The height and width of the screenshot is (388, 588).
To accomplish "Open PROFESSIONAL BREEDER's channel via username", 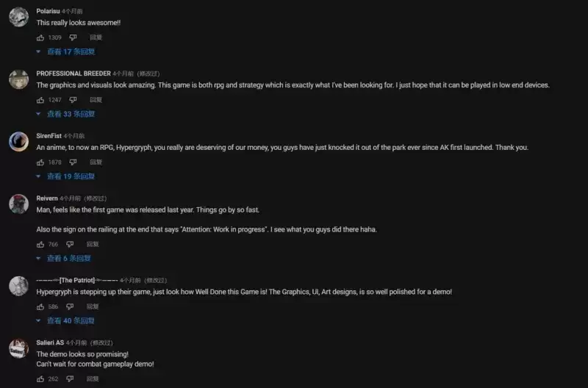I will [73, 73].
